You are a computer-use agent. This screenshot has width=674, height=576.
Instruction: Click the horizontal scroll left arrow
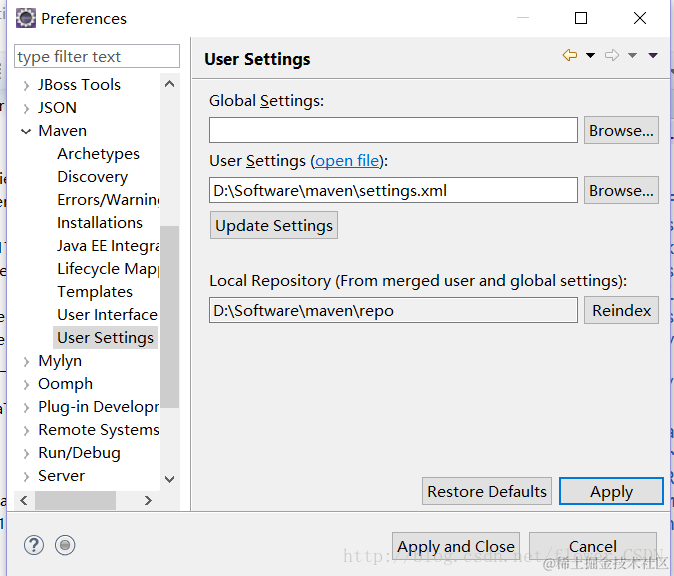coord(24,500)
